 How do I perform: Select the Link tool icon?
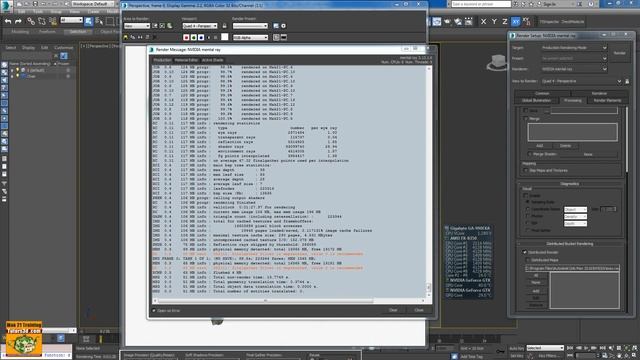31,21
